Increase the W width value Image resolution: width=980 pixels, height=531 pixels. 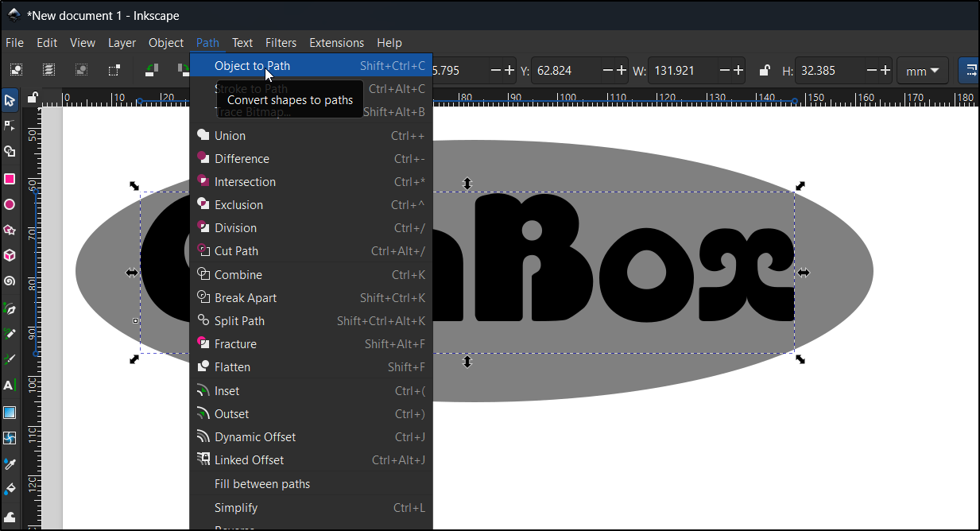tap(738, 71)
